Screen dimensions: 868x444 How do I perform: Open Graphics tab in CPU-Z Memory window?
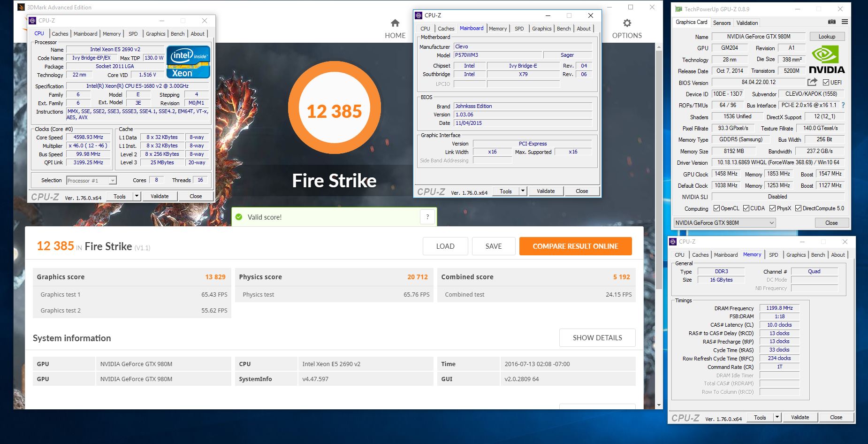click(x=796, y=255)
